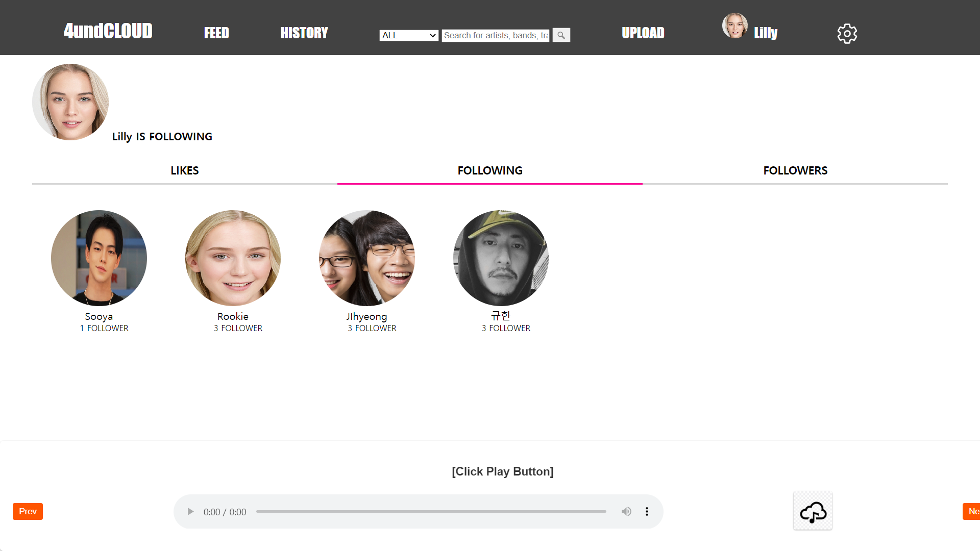Click the orange Prev button

(28, 511)
